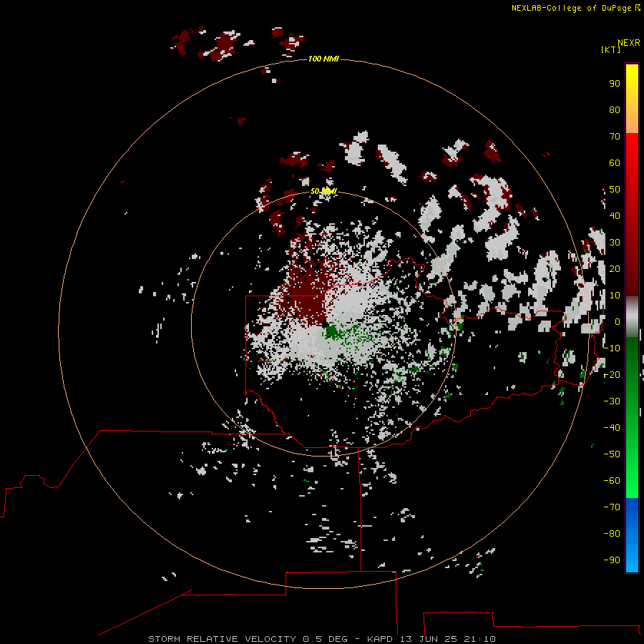Click the NEXLAB-College of DuPage credit text
644x644 pixels.
[575, 8]
